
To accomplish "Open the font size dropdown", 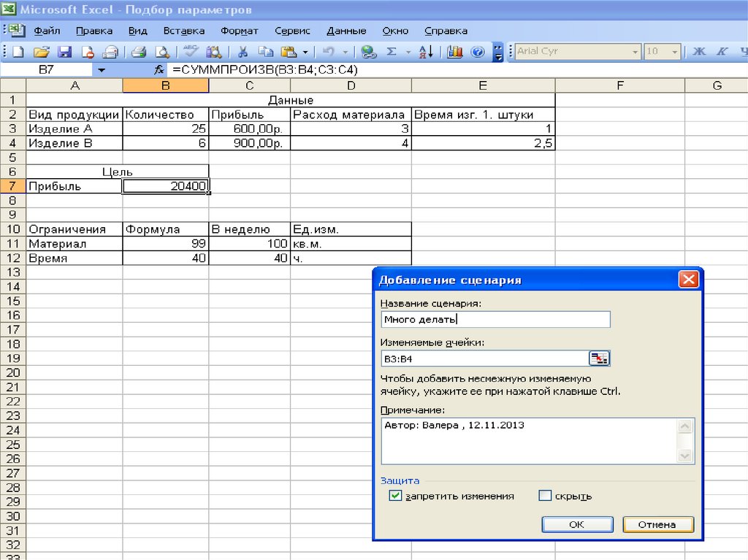I will [x=674, y=52].
